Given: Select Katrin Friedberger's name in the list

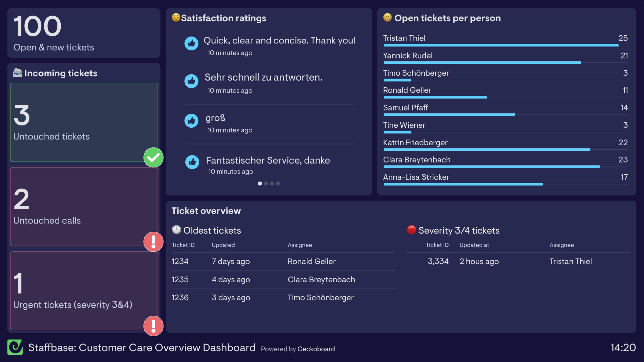Looking at the screenshot, I should (415, 142).
